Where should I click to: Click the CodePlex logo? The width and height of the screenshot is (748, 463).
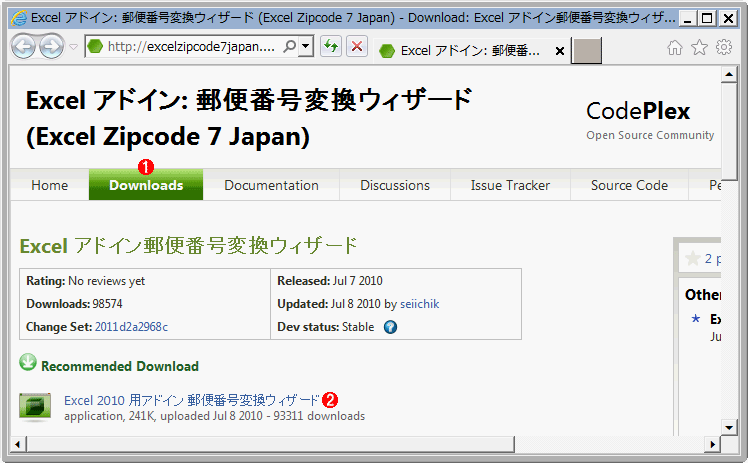(x=650, y=120)
